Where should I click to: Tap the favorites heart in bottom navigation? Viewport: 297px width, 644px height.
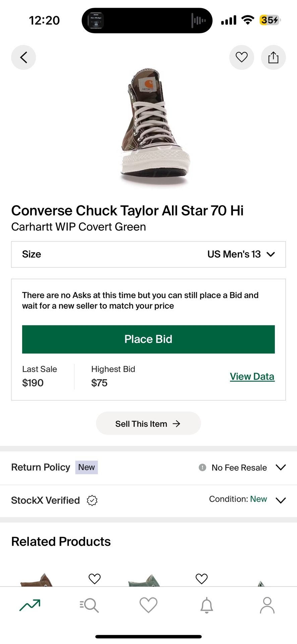pyautogui.click(x=148, y=605)
